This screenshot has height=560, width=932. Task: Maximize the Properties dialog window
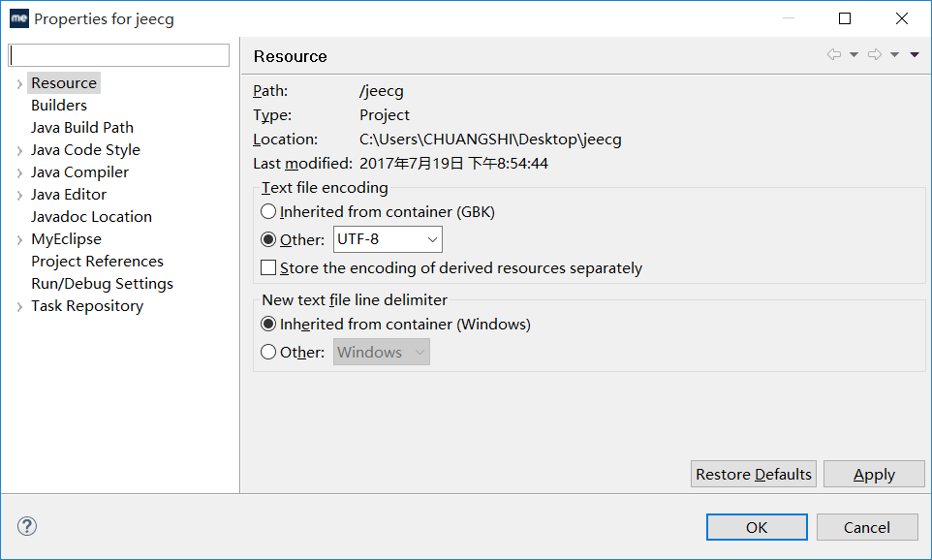[845, 18]
